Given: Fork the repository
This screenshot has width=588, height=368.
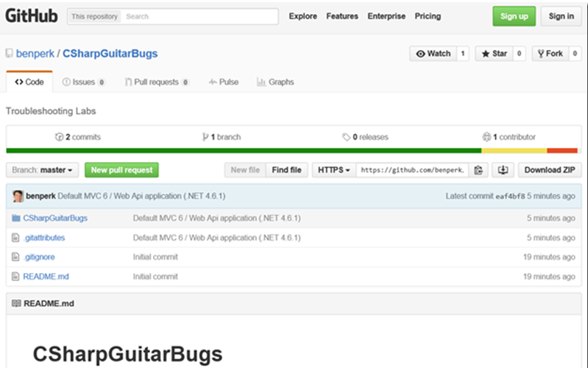Looking at the screenshot, I should 550,54.
